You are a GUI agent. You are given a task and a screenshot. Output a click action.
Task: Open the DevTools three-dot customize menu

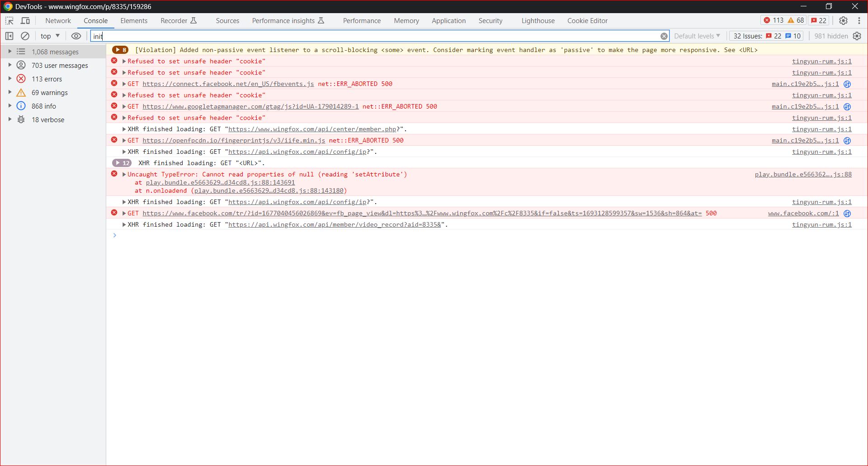pos(859,21)
